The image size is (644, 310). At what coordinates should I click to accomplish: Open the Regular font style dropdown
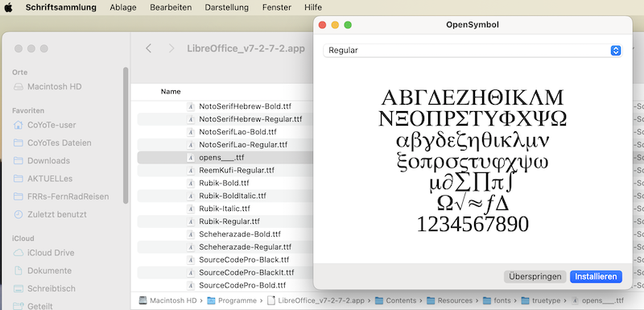(473, 51)
